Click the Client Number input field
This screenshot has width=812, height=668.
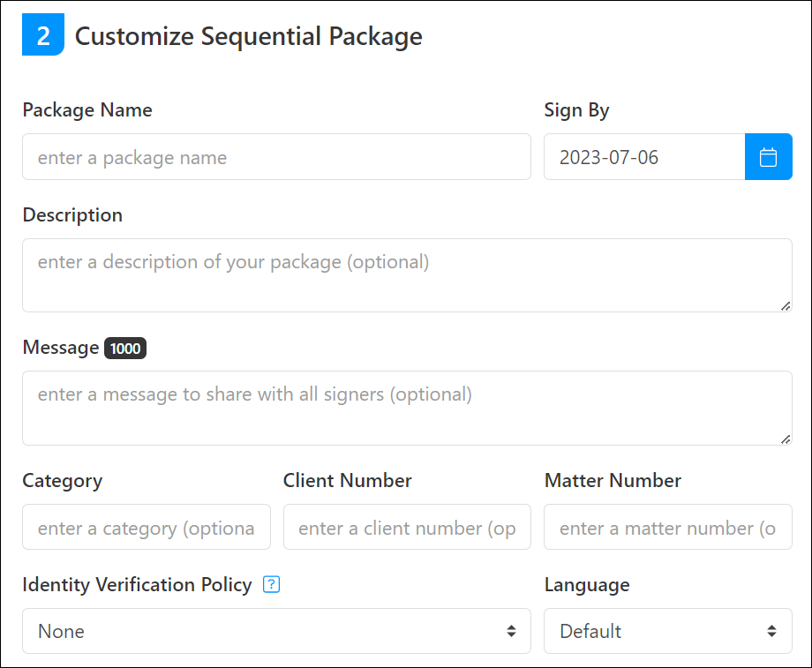pyautogui.click(x=407, y=527)
